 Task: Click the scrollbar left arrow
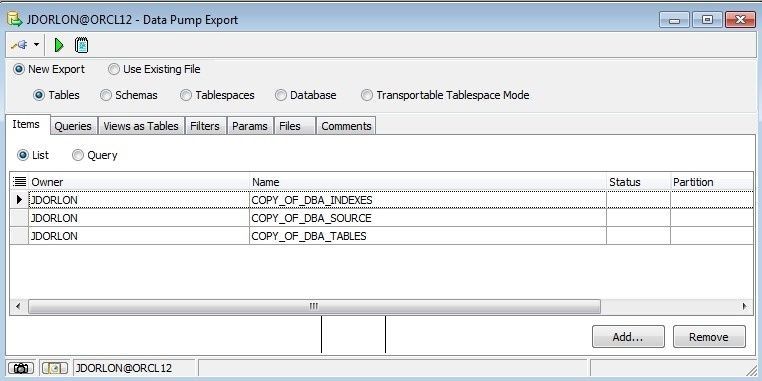[18, 306]
